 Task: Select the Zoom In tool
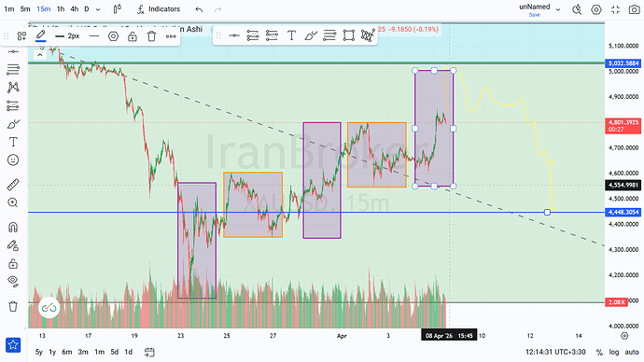tap(13, 202)
